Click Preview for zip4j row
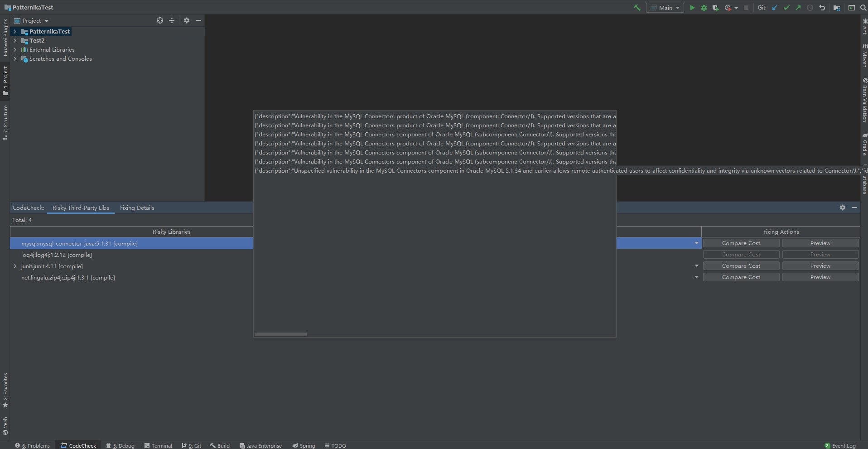This screenshot has width=868, height=449. [x=820, y=277]
